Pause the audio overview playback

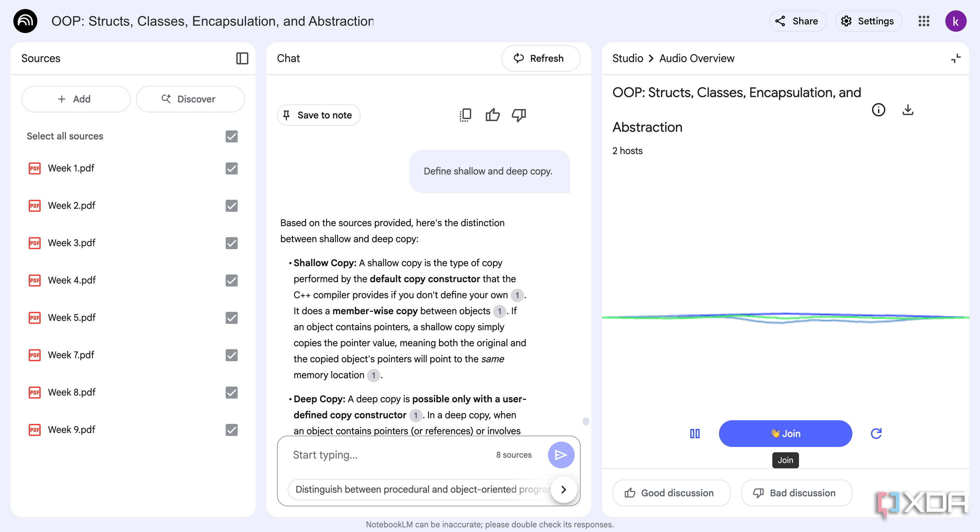tap(695, 434)
